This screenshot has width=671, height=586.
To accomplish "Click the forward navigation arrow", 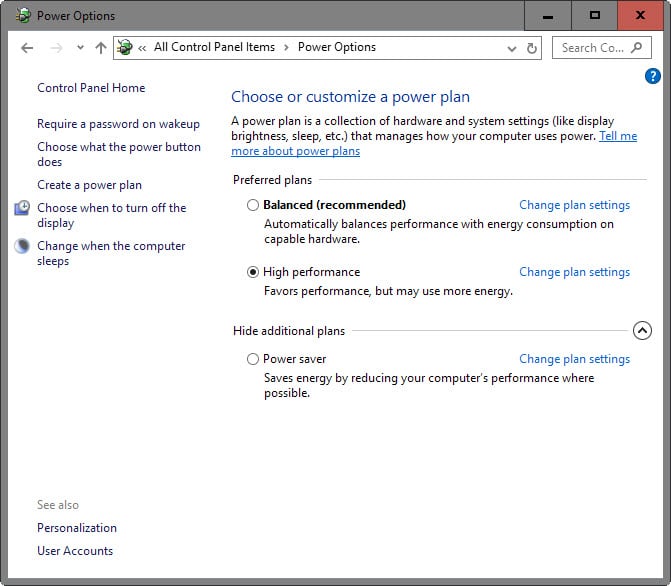I will [56, 48].
